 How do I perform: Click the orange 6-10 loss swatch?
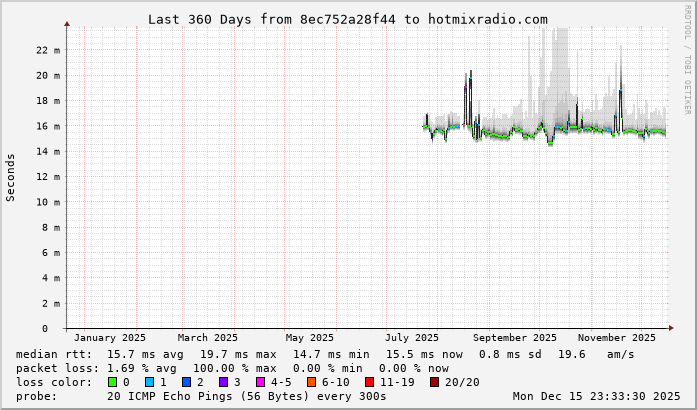(311, 382)
